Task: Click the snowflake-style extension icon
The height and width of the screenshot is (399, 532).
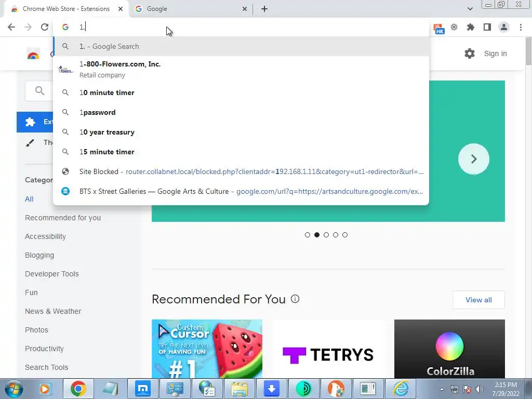Action: (x=454, y=27)
